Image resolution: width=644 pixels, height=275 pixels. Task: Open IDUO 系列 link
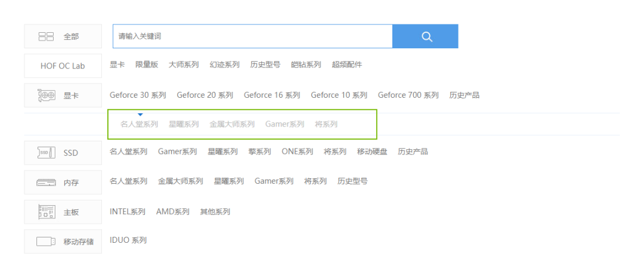click(128, 240)
